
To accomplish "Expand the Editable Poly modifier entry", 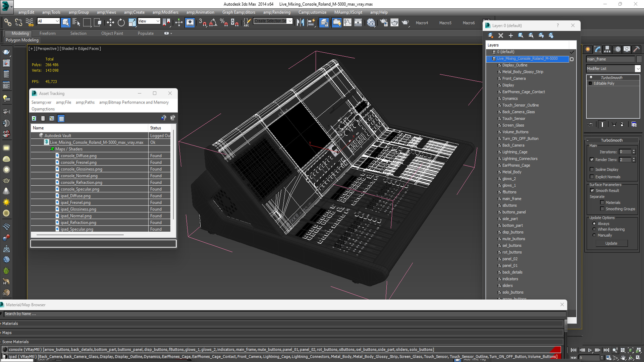I will 590,83.
